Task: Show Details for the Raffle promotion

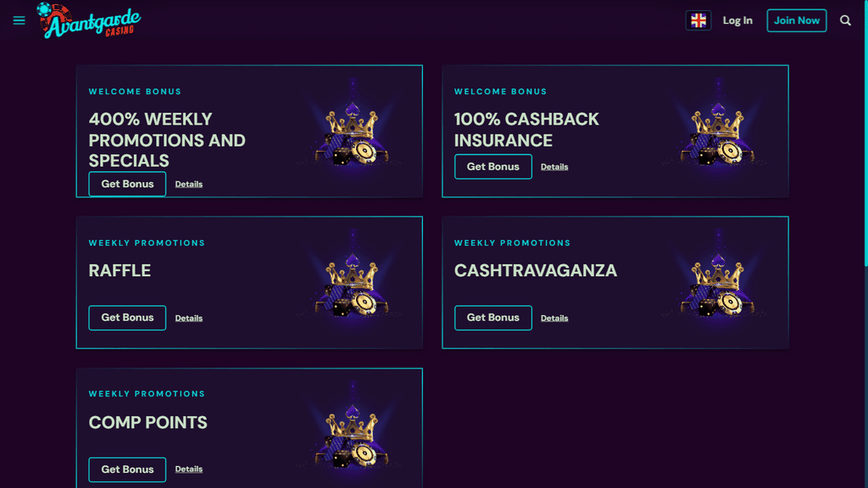Action: click(x=189, y=319)
